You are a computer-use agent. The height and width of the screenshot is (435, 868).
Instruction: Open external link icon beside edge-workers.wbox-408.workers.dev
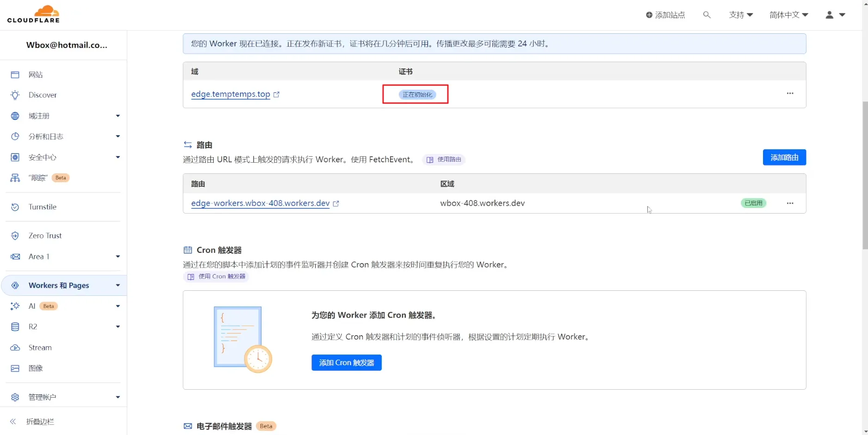click(336, 203)
